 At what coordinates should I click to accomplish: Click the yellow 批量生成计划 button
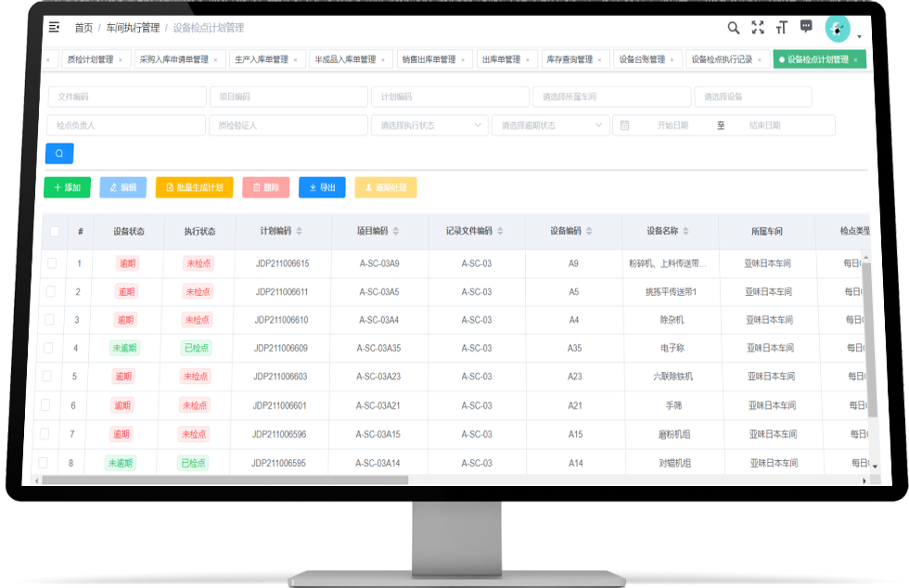[x=194, y=187]
